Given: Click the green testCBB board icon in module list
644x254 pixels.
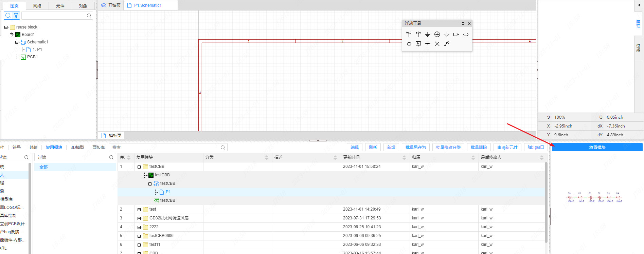Looking at the screenshot, I should click(x=151, y=175).
